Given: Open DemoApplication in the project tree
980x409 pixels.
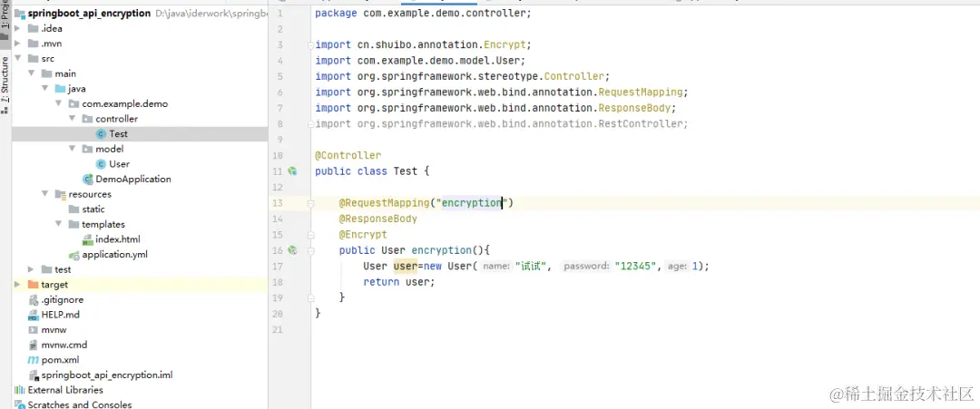Looking at the screenshot, I should [x=133, y=180].
